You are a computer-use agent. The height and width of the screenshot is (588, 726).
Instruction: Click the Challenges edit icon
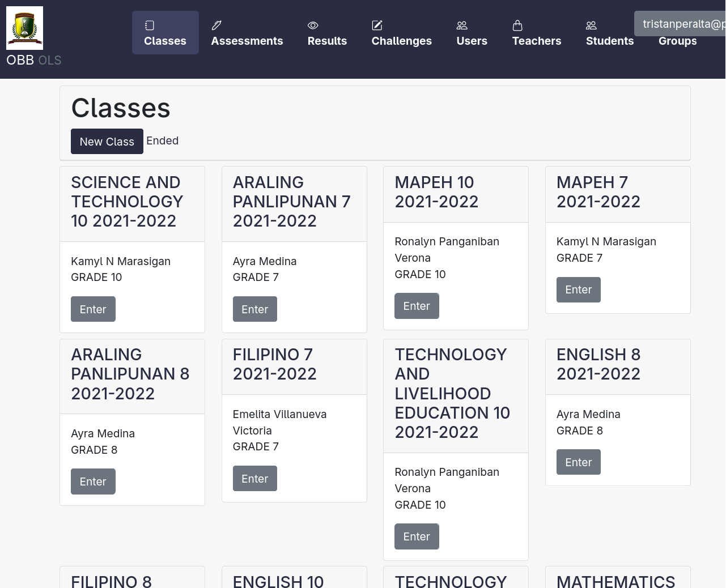point(377,25)
